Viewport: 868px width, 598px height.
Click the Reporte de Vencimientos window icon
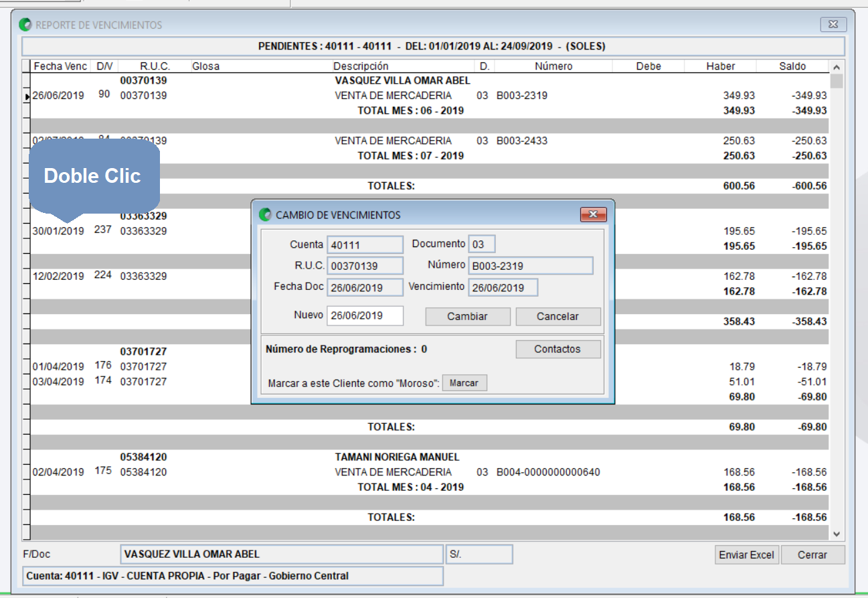tap(27, 25)
